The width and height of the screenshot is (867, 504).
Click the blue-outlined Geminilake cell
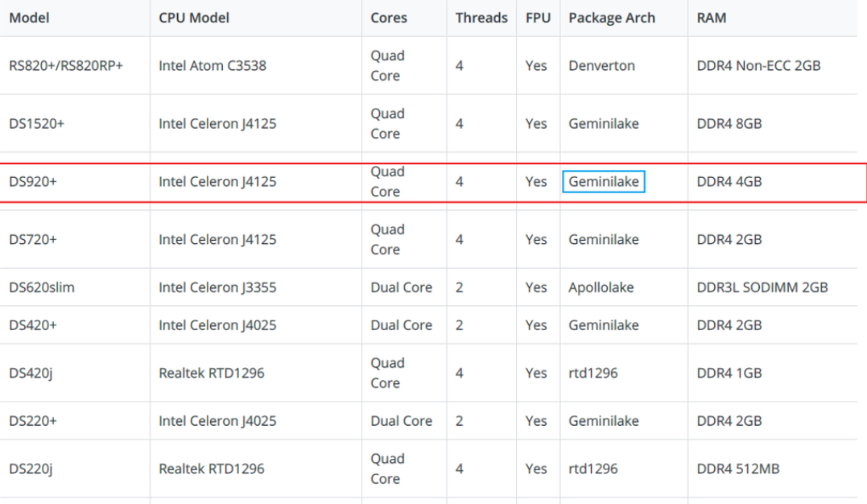coord(603,182)
